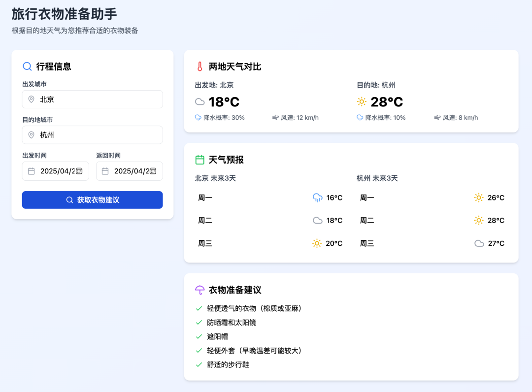Click the location pin in 出发城市 field
The image size is (532, 392).
tap(32, 99)
